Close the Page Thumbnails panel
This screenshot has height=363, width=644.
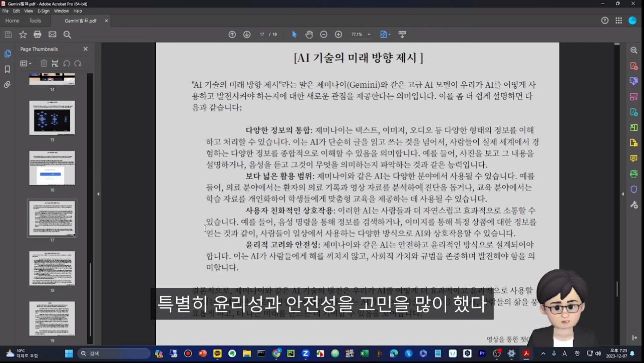coord(86,49)
